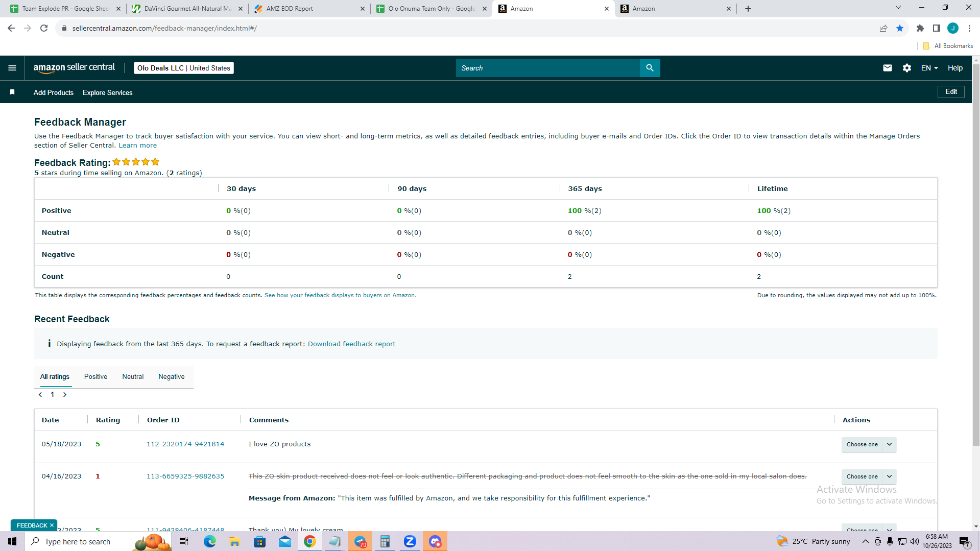The width and height of the screenshot is (980, 551).
Task: Click Add Products in navbar
Action: tap(54, 92)
